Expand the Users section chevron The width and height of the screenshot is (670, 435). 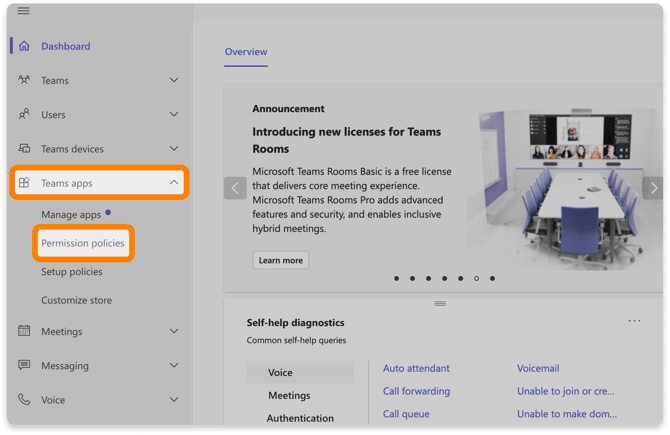coord(174,114)
